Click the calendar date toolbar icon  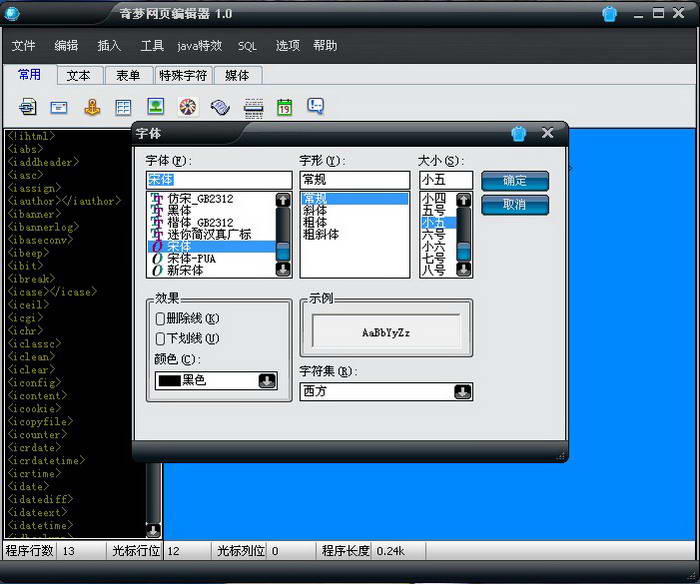pyautogui.click(x=284, y=106)
